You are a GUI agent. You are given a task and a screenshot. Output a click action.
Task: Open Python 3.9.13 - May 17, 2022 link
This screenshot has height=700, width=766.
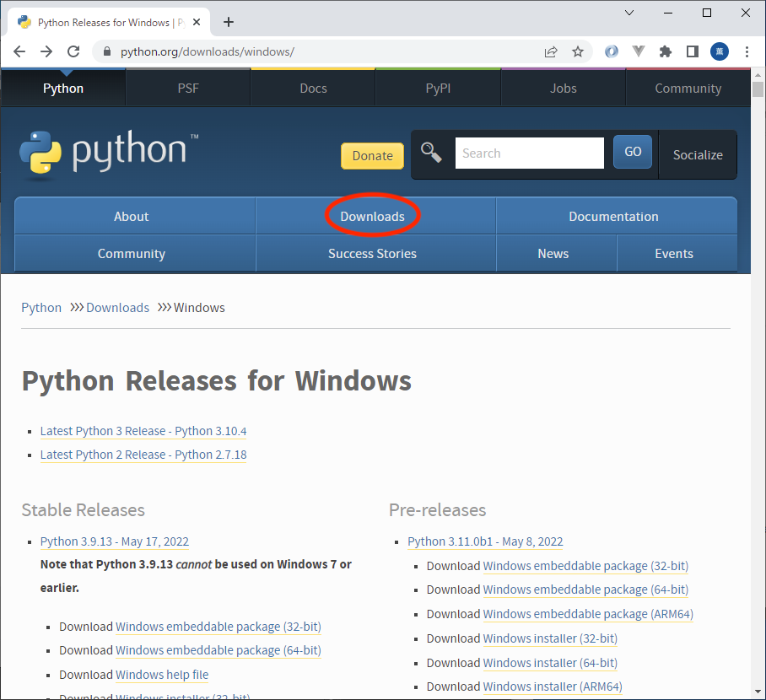click(x=115, y=541)
